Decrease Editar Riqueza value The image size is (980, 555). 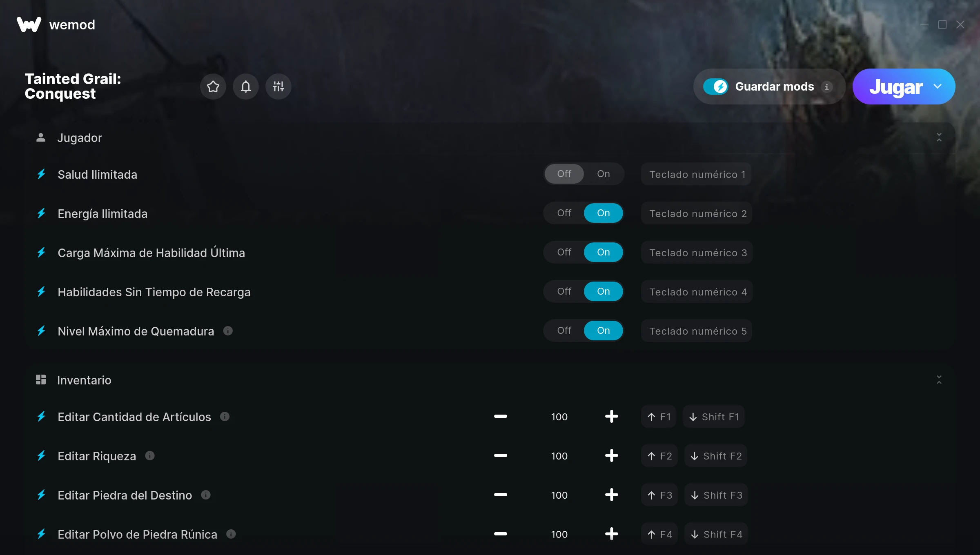pos(500,456)
